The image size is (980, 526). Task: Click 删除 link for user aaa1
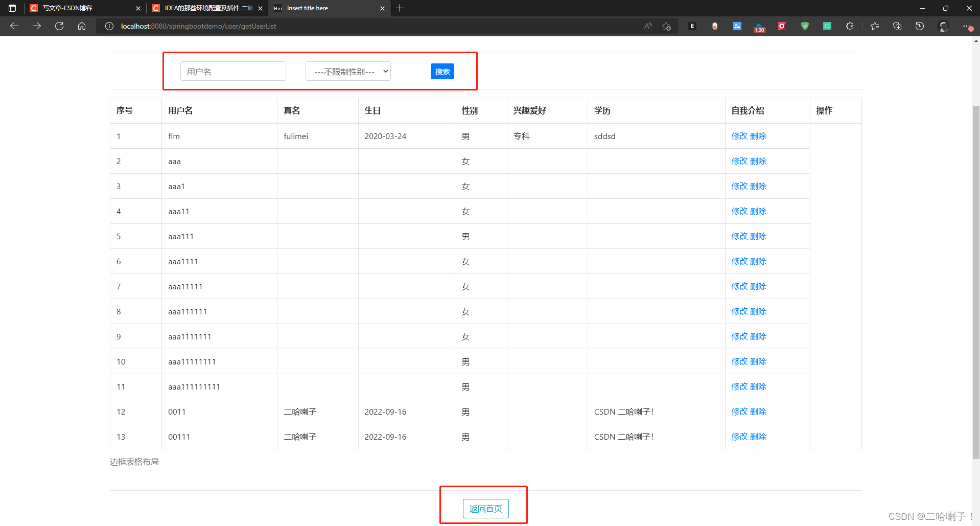click(x=758, y=186)
